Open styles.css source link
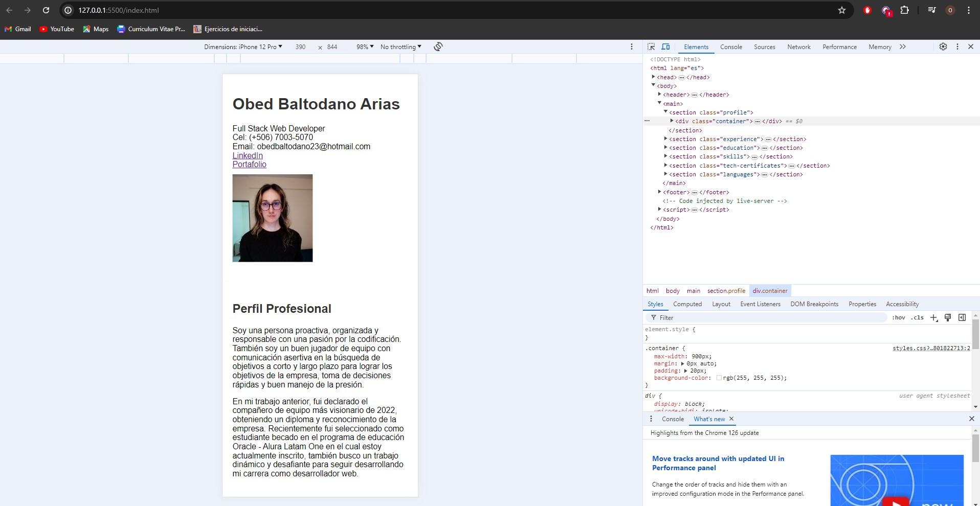The height and width of the screenshot is (506, 980). click(931, 348)
